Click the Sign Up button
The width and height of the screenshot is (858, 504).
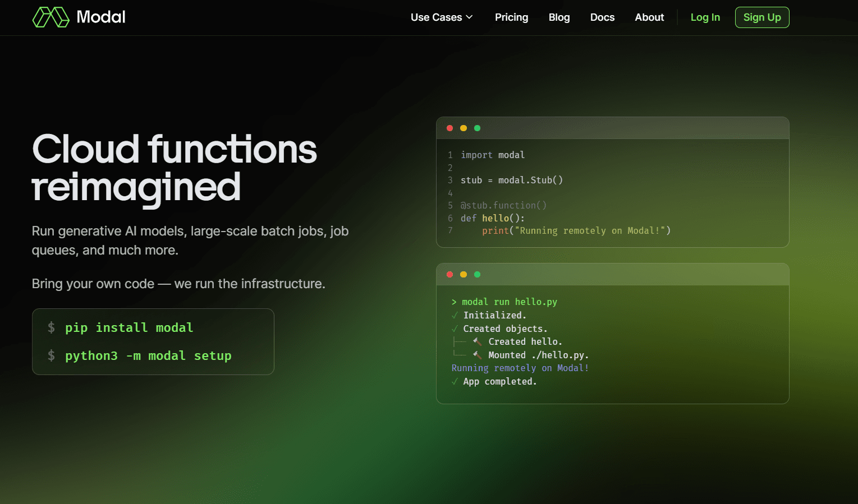coord(762,17)
